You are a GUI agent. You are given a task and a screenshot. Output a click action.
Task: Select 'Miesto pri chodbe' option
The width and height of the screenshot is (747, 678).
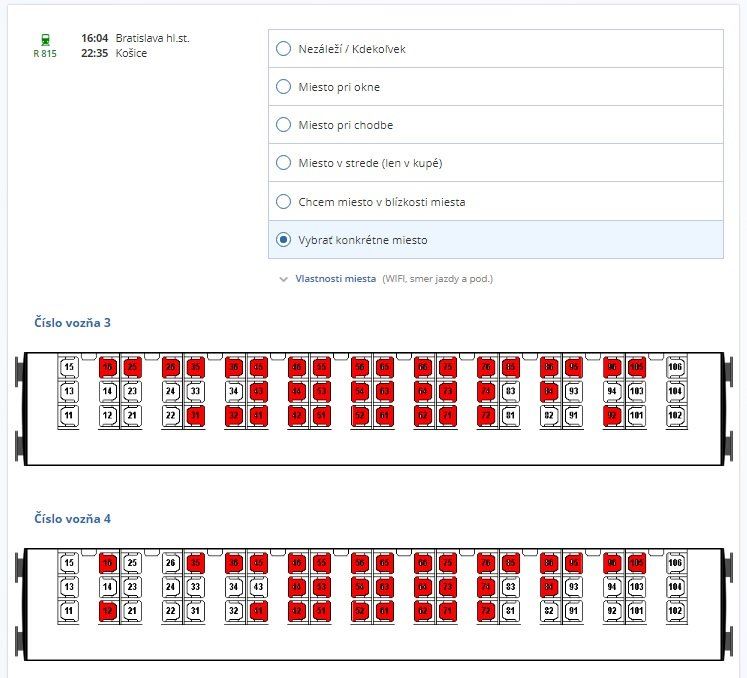[283, 125]
